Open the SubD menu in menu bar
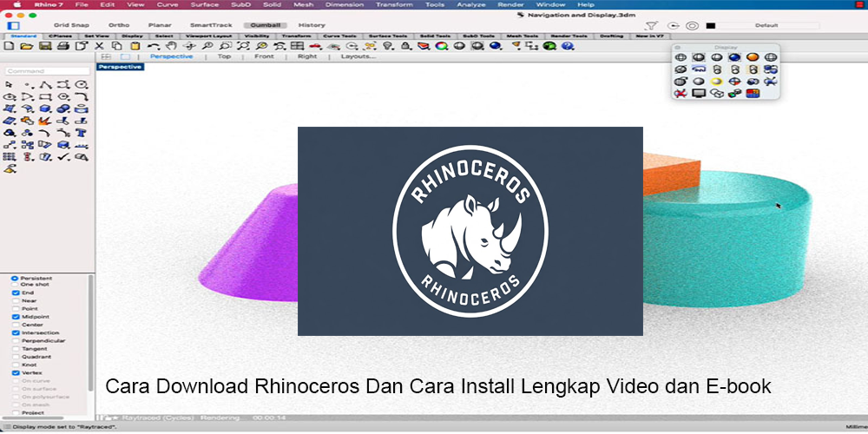 coord(241,4)
